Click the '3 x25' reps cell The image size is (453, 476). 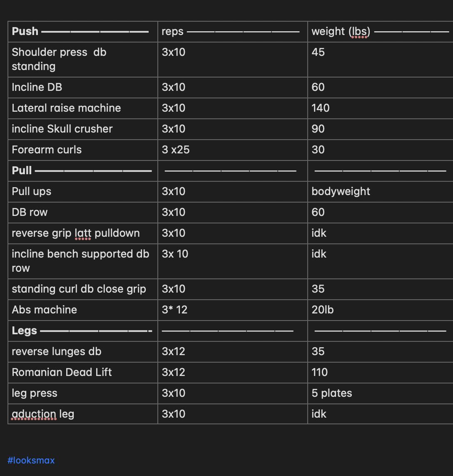point(233,150)
